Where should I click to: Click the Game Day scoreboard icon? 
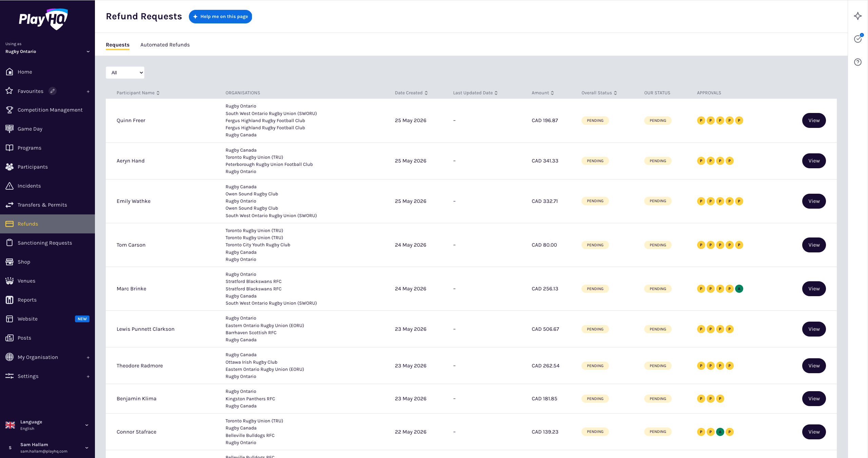pos(9,129)
